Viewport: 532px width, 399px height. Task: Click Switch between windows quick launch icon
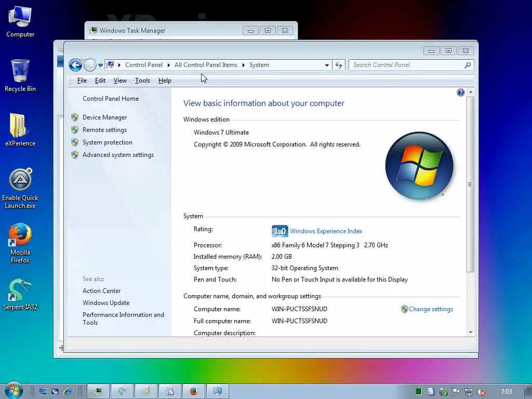(55, 392)
